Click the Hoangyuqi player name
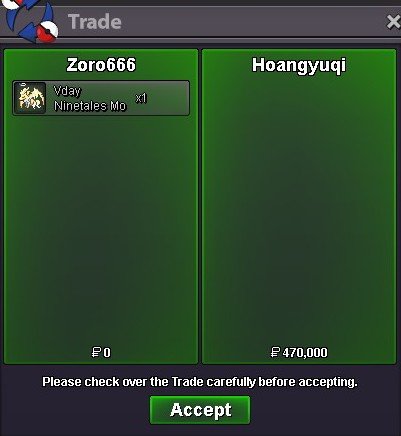 coord(299,65)
